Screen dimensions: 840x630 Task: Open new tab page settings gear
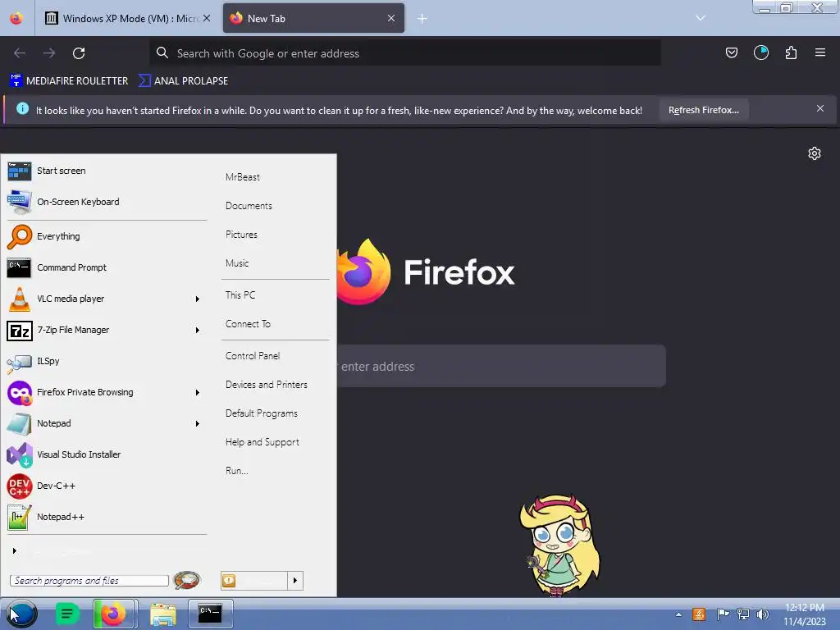[815, 153]
